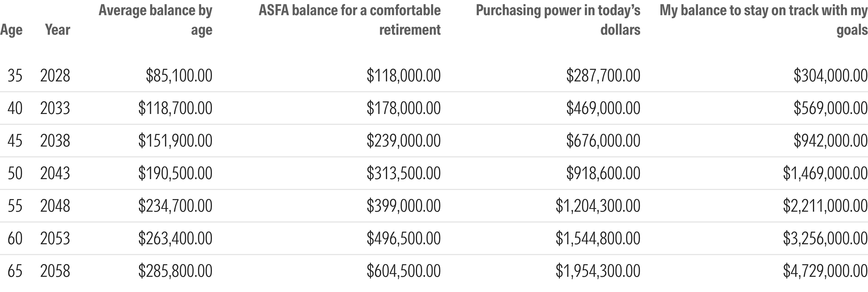The width and height of the screenshot is (868, 292).
Task: Select the $239,000.00 ASFA balance cell
Action: tap(404, 141)
